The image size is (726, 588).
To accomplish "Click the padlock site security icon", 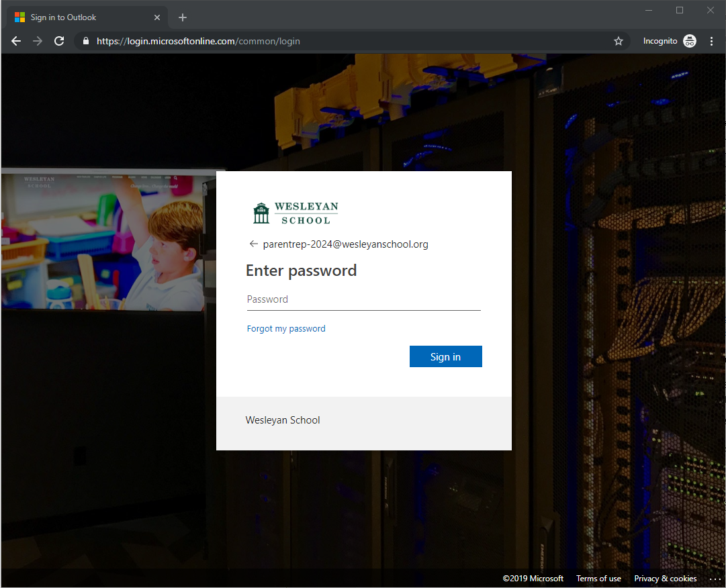I will pyautogui.click(x=86, y=41).
